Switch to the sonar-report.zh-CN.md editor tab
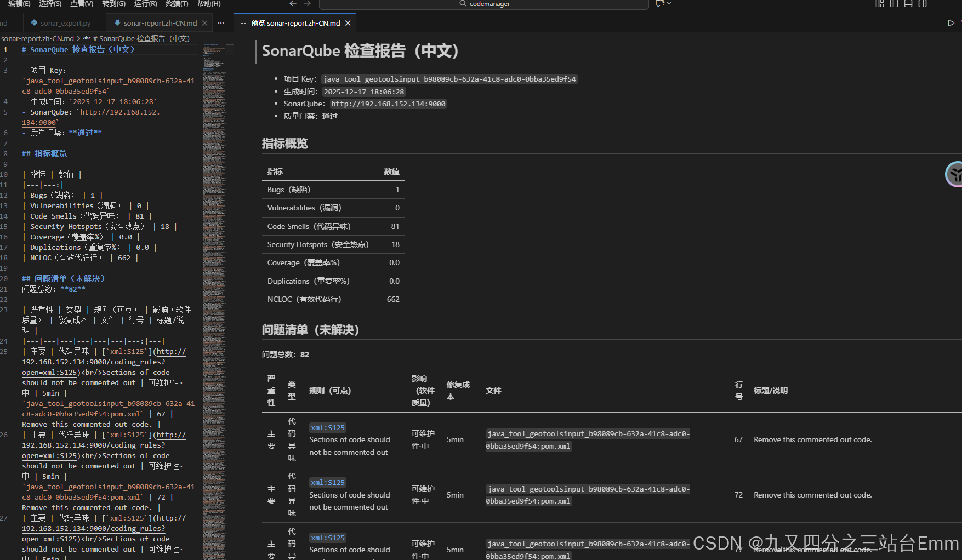 click(x=160, y=23)
